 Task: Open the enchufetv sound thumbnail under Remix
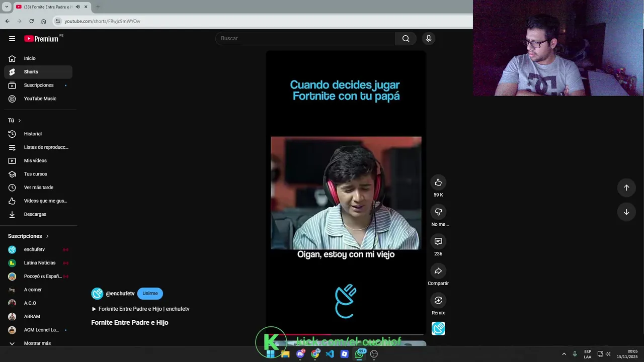[x=438, y=328]
